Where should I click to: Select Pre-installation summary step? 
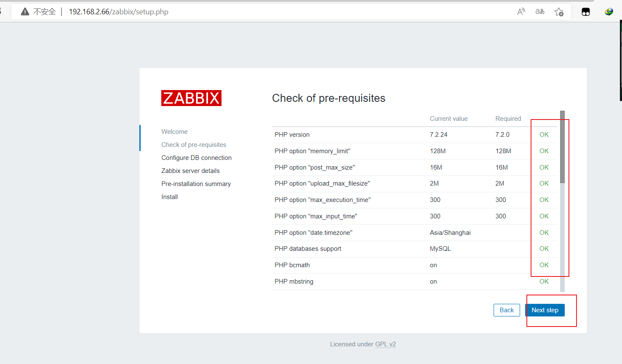pos(196,184)
